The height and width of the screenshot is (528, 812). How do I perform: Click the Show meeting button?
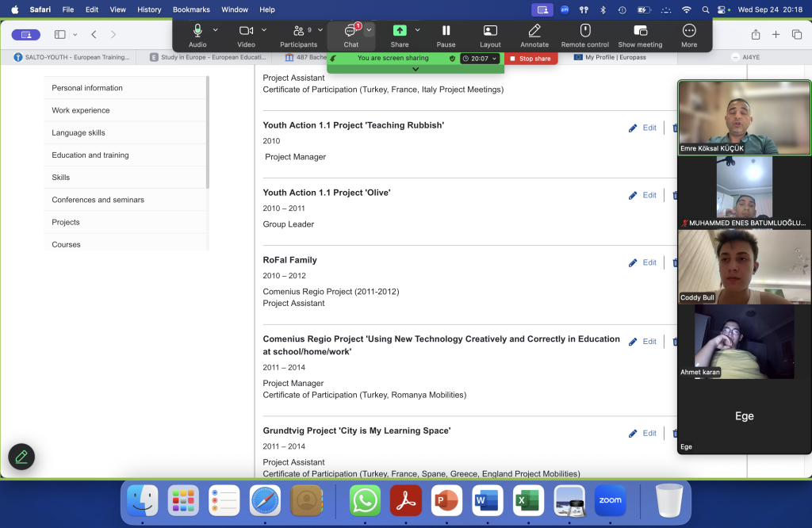pyautogui.click(x=639, y=31)
